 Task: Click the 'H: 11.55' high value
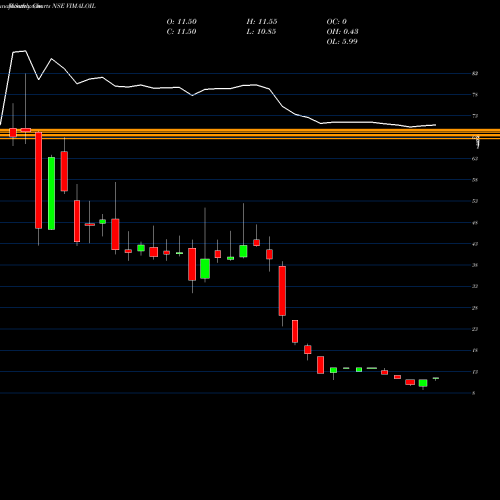pos(262,22)
